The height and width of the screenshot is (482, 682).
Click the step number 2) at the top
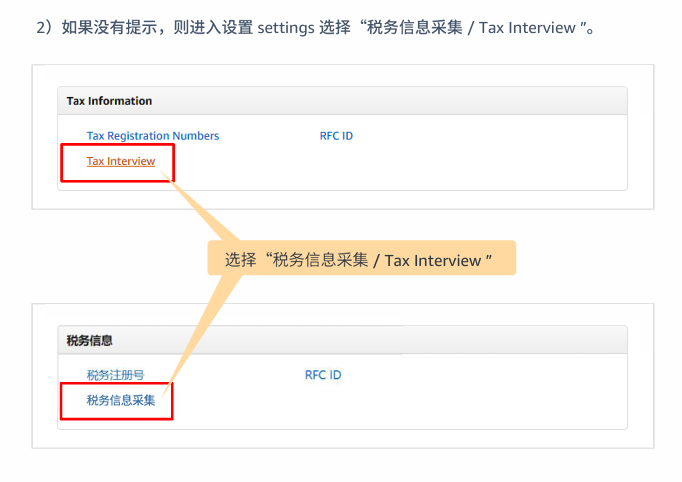[43, 27]
